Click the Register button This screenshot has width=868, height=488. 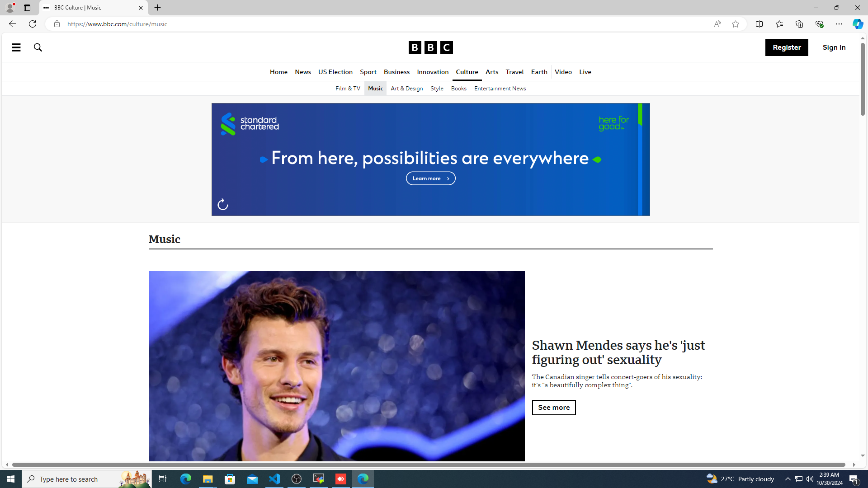tap(786, 47)
